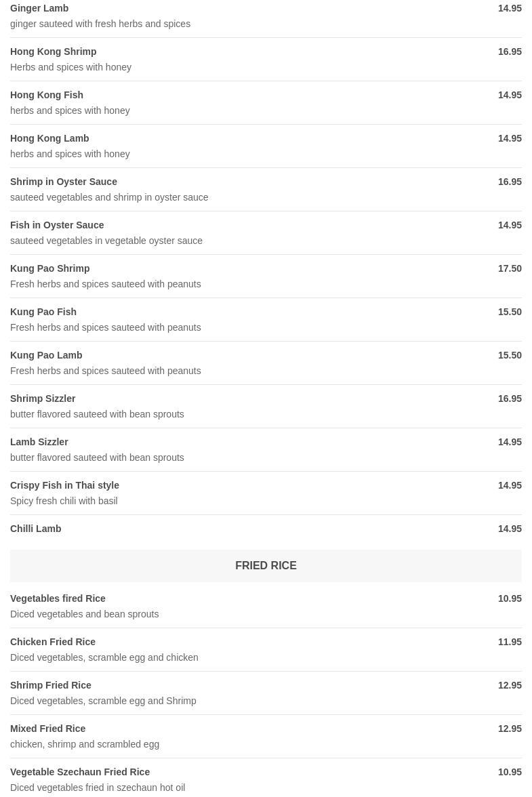
Task: Open Kung Pao Lamb item
Action: click(46, 355)
